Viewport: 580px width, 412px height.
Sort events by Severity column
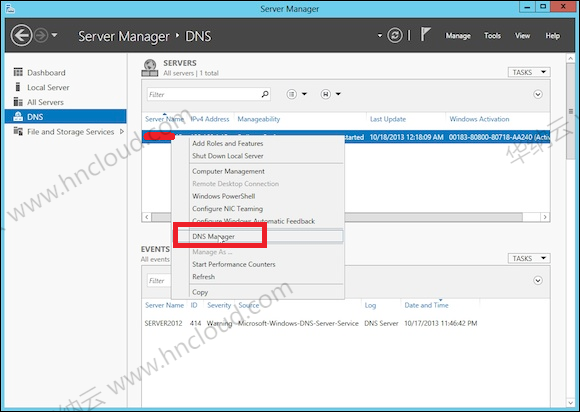pyautogui.click(x=219, y=305)
